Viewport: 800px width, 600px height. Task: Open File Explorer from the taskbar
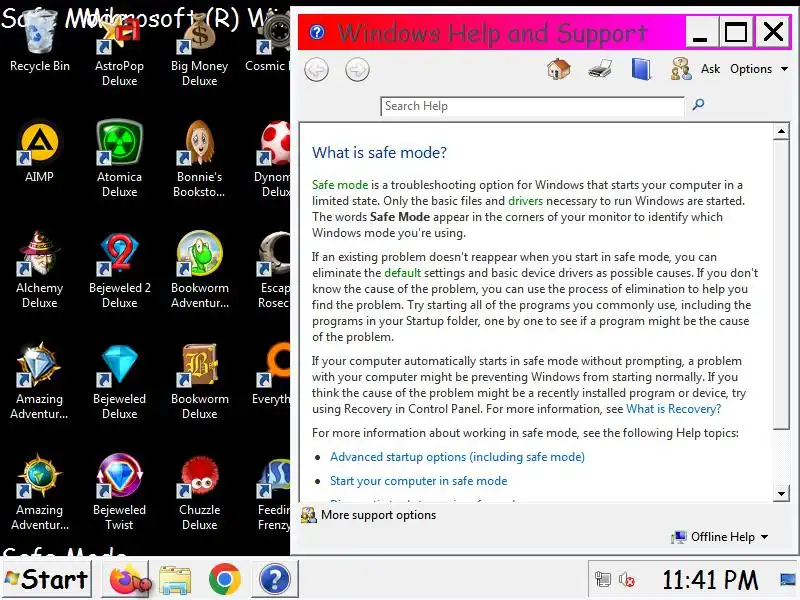175,580
